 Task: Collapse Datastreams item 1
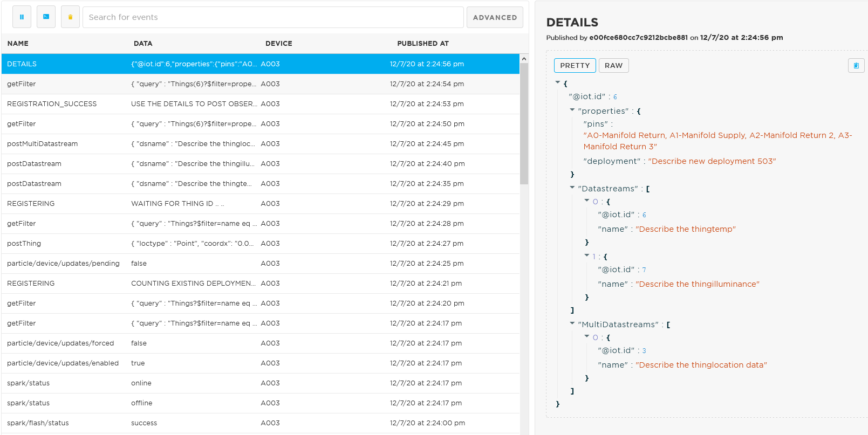click(x=587, y=256)
